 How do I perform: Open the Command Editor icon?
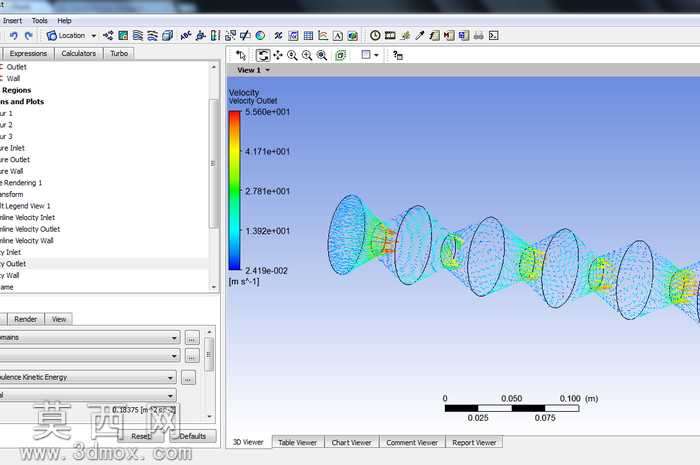(493, 35)
